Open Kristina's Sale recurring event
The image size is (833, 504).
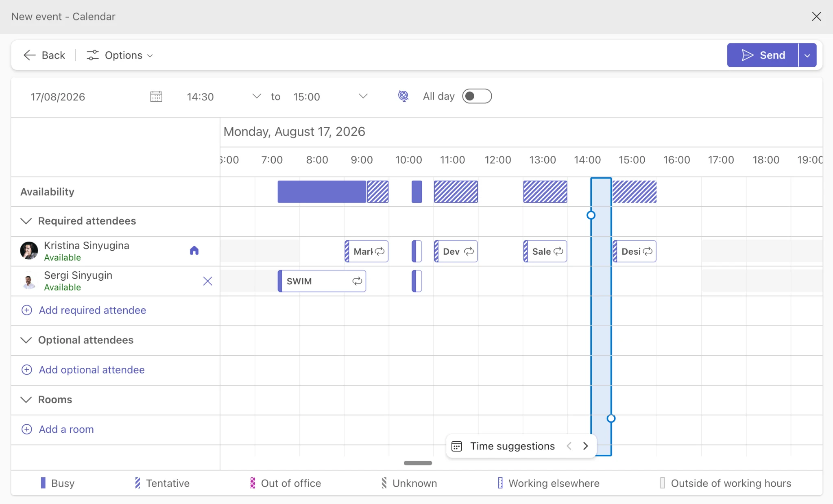[545, 251]
